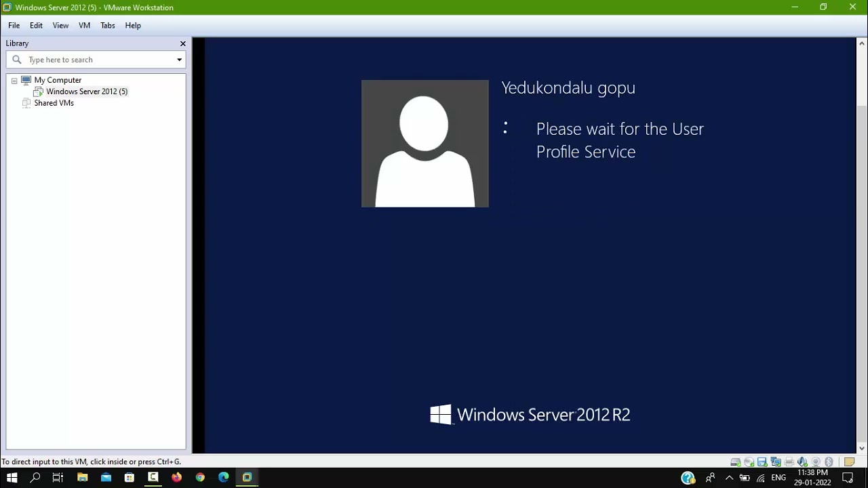This screenshot has width=868, height=488.
Task: Click the VMware title bar app icon
Action: pos(7,7)
